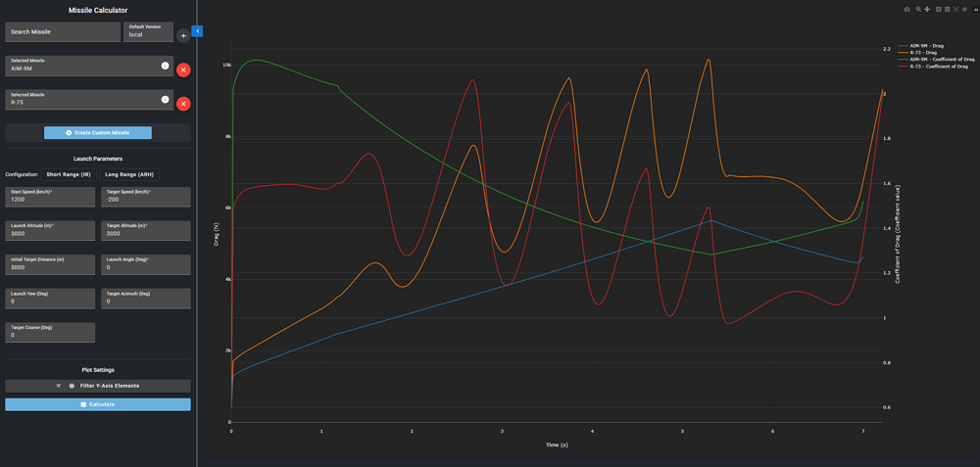Select Short Range (IR) configuration
980x467 pixels.
[x=69, y=174]
